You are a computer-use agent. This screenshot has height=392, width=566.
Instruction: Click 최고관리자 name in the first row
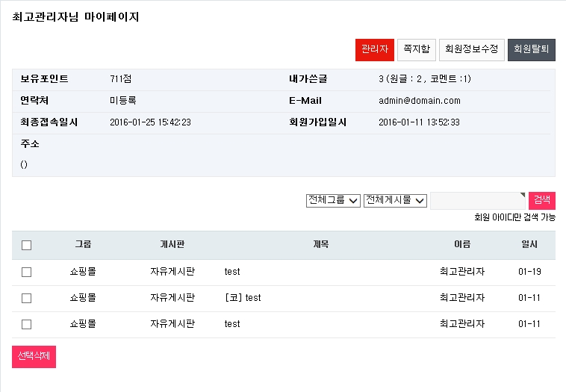coord(462,272)
